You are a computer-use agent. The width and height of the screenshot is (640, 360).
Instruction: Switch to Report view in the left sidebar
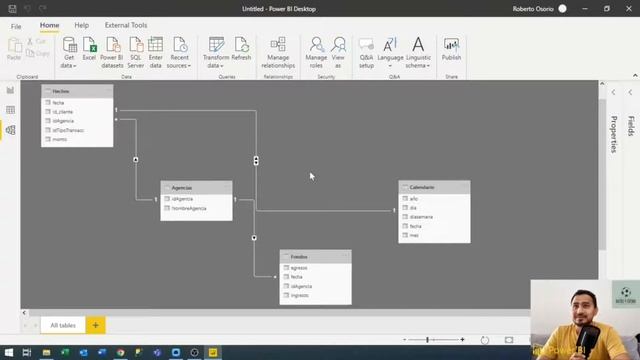[10, 90]
